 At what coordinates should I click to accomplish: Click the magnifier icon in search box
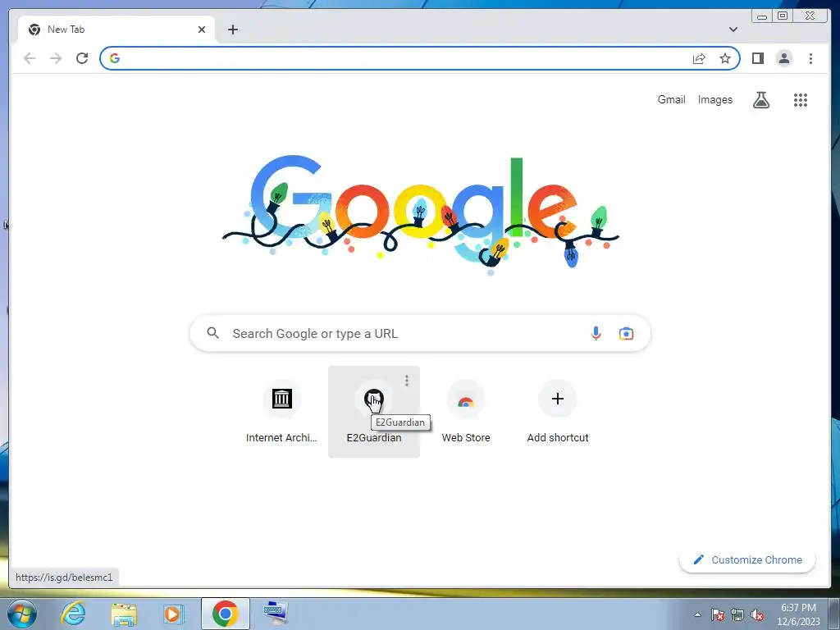[212, 333]
